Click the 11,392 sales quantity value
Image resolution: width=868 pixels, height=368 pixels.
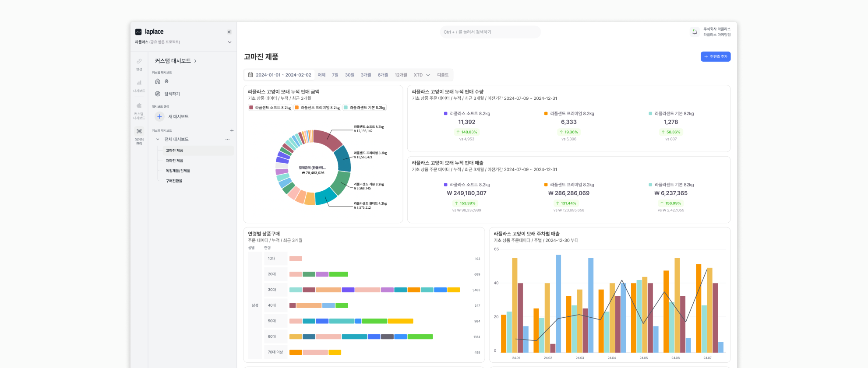click(466, 122)
